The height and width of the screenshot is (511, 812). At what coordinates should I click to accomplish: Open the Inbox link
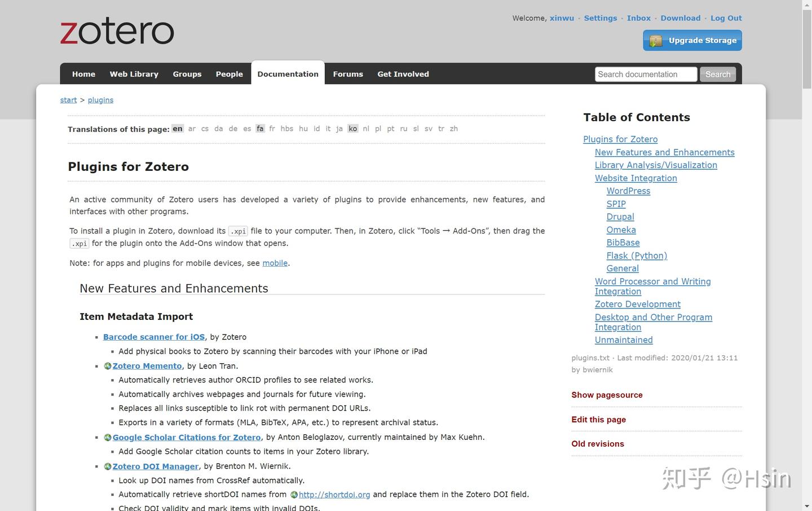coord(639,18)
